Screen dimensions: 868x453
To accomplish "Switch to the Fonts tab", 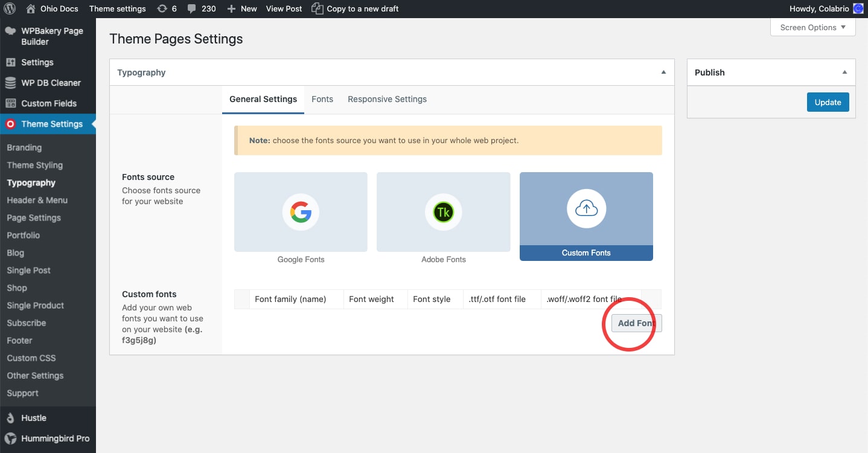I will click(322, 99).
